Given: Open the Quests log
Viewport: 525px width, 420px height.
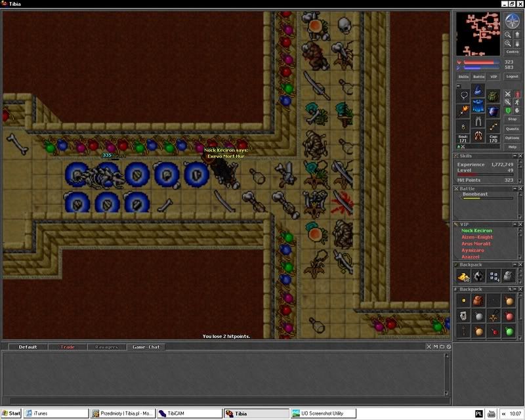Looking at the screenshot, I should (x=513, y=129).
